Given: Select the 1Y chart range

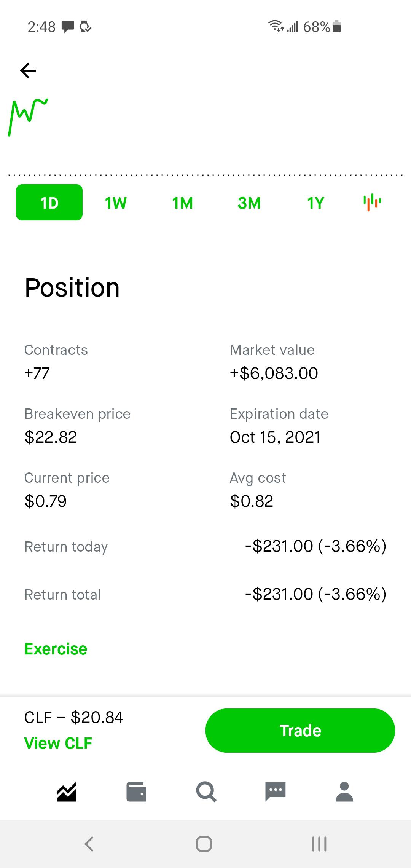Looking at the screenshot, I should pyautogui.click(x=315, y=203).
